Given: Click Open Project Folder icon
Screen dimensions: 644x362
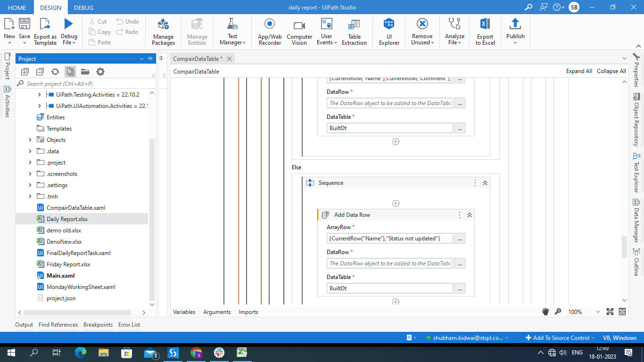Looking at the screenshot, I should (x=85, y=72).
